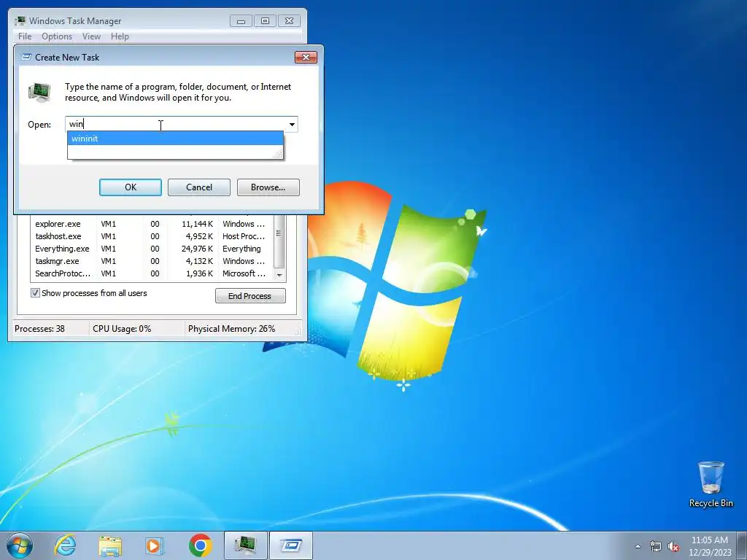Close the Windows Task Manager window
Image resolution: width=747 pixels, height=560 pixels.
[289, 21]
